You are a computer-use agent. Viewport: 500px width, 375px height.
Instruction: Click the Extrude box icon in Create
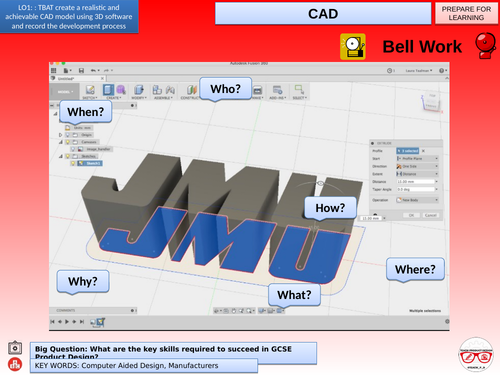[x=108, y=90]
